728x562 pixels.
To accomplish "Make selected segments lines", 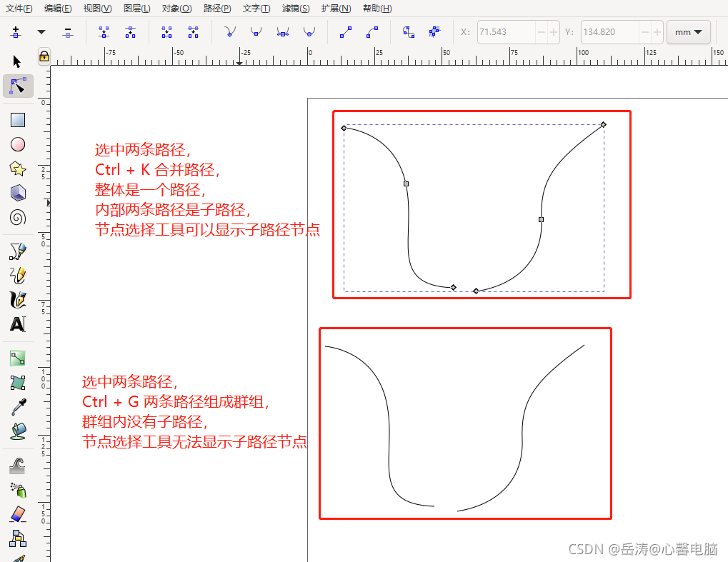I will pos(346,32).
